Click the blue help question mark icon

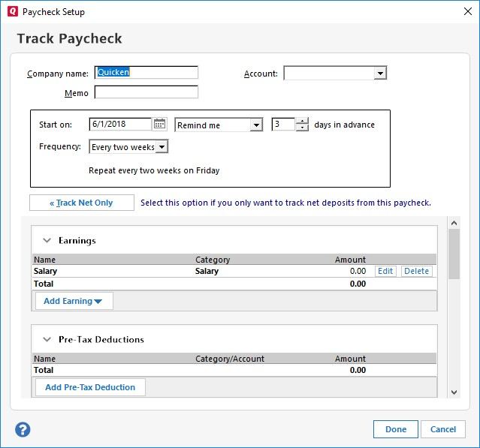[x=23, y=429]
